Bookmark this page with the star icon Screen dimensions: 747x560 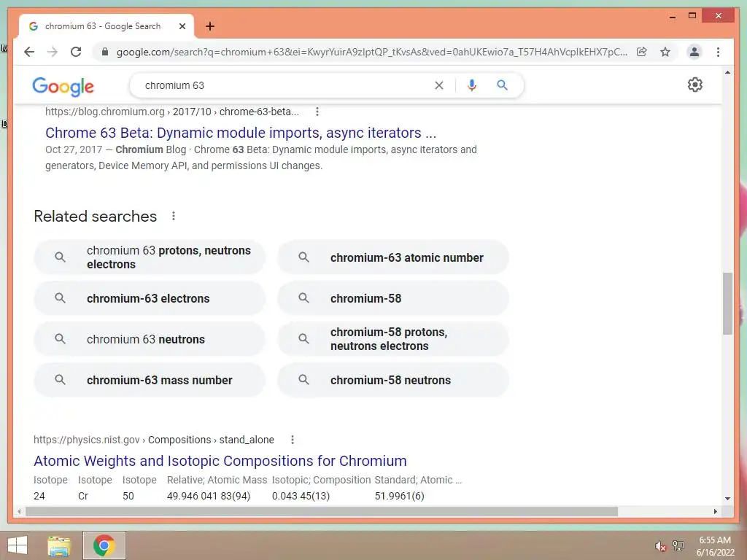(x=665, y=52)
